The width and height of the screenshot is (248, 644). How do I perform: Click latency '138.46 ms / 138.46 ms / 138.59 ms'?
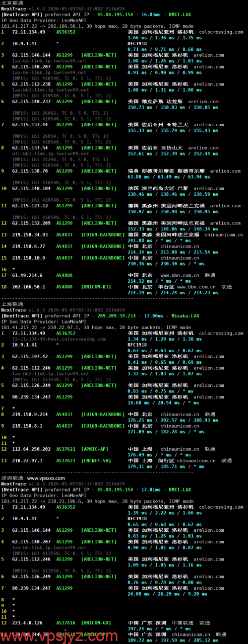tap(173, 194)
